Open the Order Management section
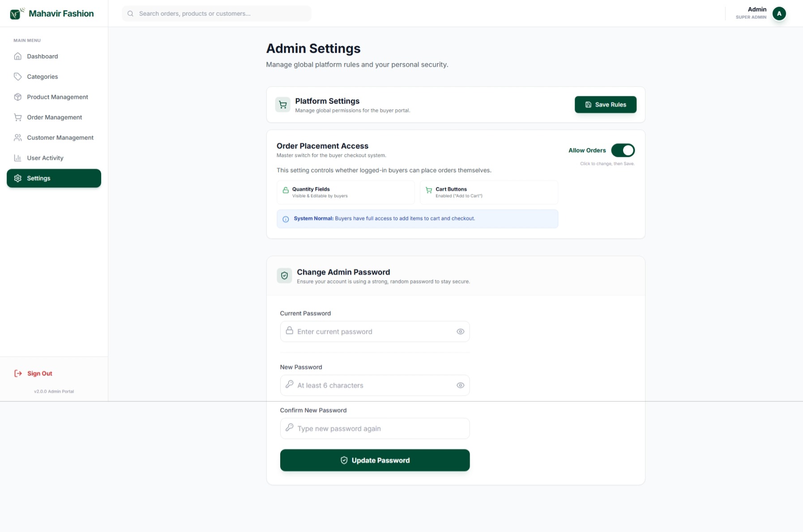Image resolution: width=803 pixels, height=532 pixels. 54,117
